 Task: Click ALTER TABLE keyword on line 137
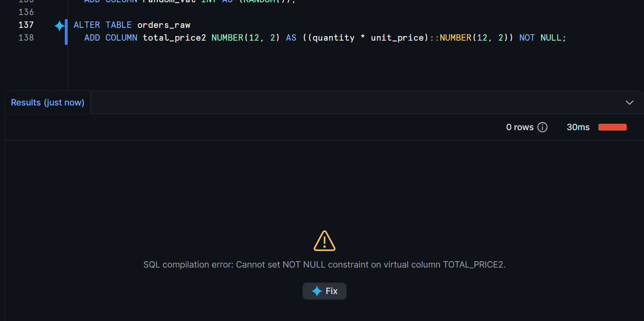[x=103, y=25]
